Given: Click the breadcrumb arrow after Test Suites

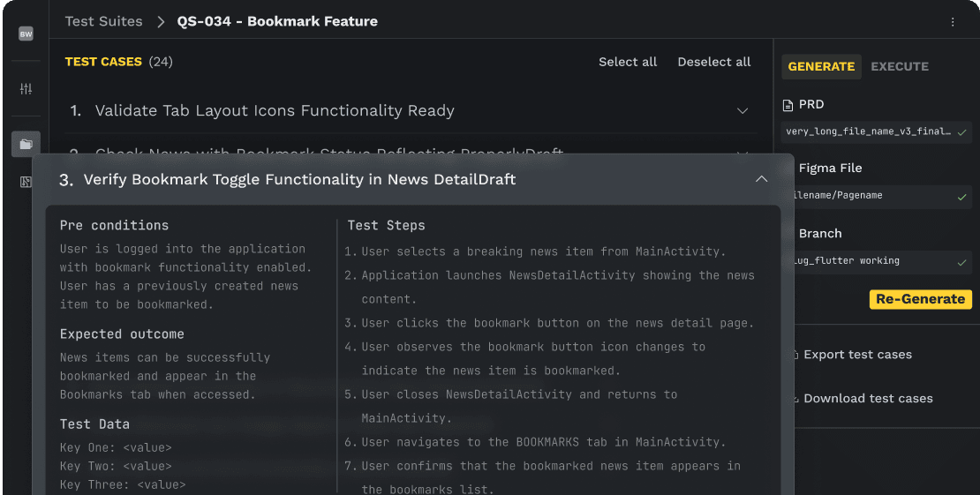Looking at the screenshot, I should click(161, 22).
